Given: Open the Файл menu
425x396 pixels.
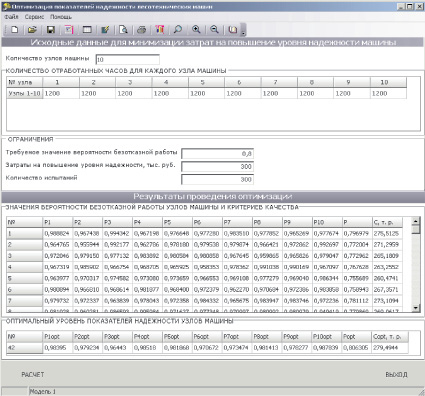Looking at the screenshot, I should coord(11,17).
